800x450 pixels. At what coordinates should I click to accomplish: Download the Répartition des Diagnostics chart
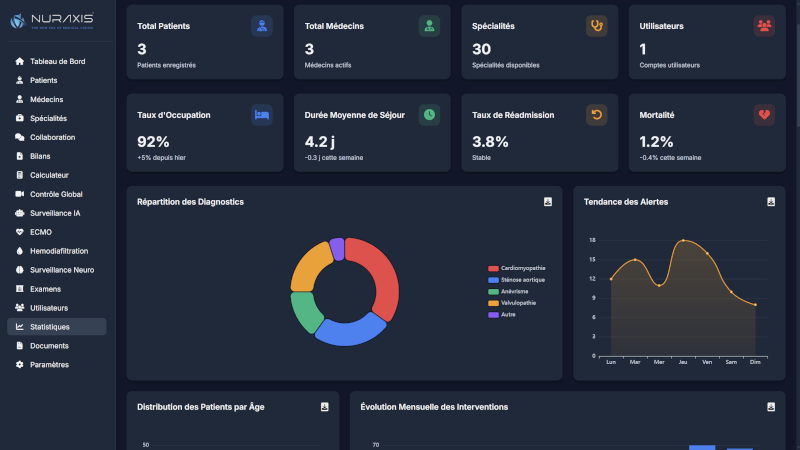547,202
